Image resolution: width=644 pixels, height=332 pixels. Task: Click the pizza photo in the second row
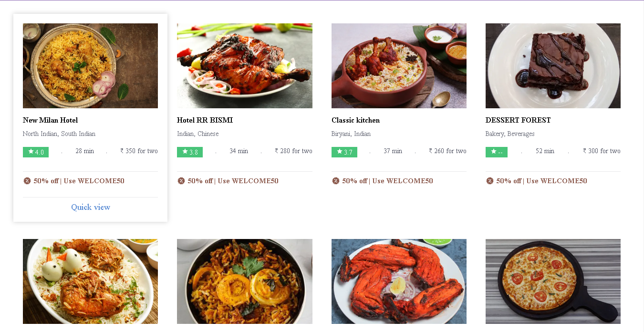coord(553,281)
